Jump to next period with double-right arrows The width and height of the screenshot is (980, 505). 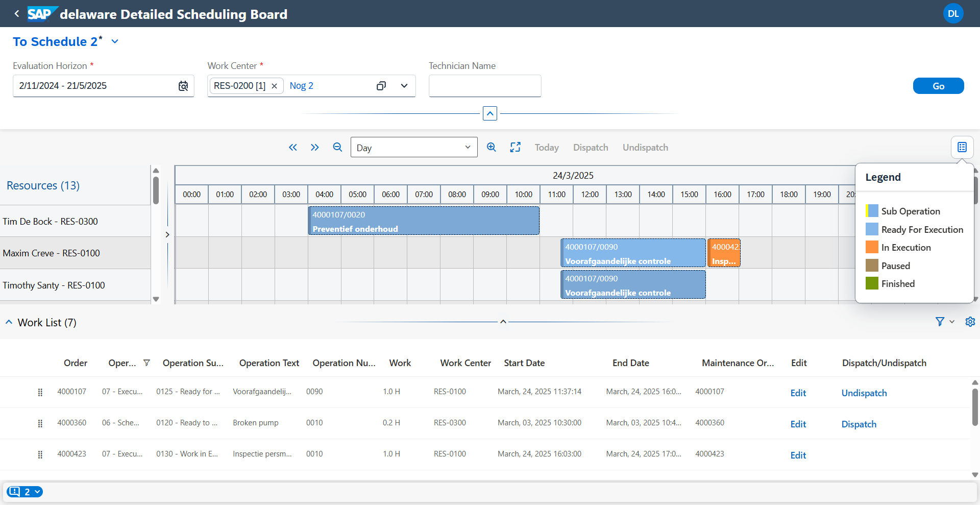315,148
